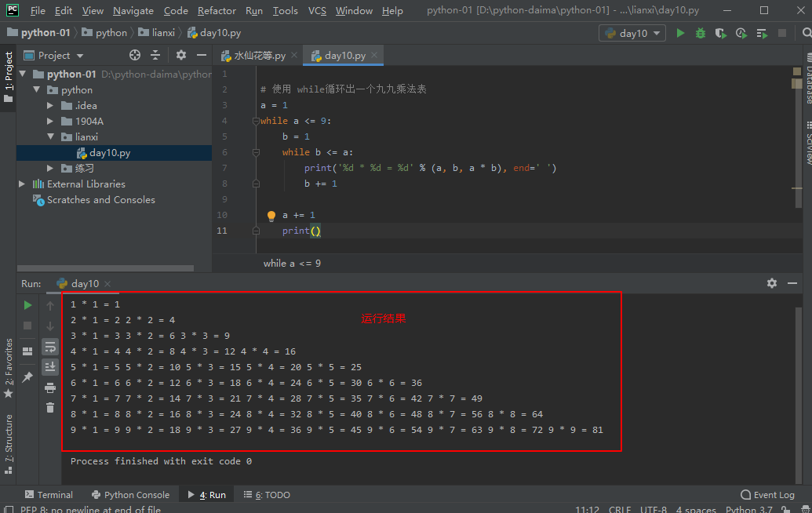Viewport: 812px width, 513px height.
Task: Open Search Everywhere magnifier icon
Action: tap(807, 33)
